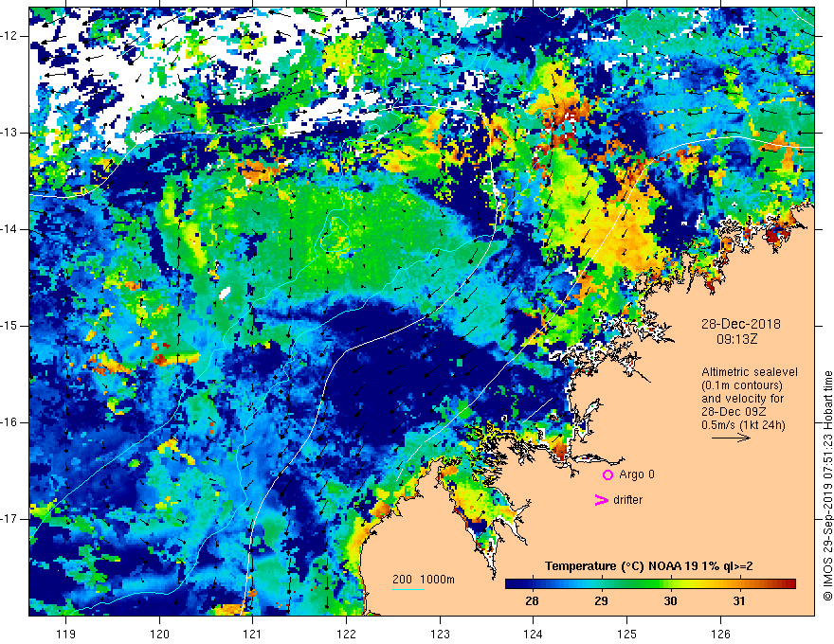The width and height of the screenshot is (834, 644).
Task: Click the longitude label 121
Action: [x=253, y=634]
